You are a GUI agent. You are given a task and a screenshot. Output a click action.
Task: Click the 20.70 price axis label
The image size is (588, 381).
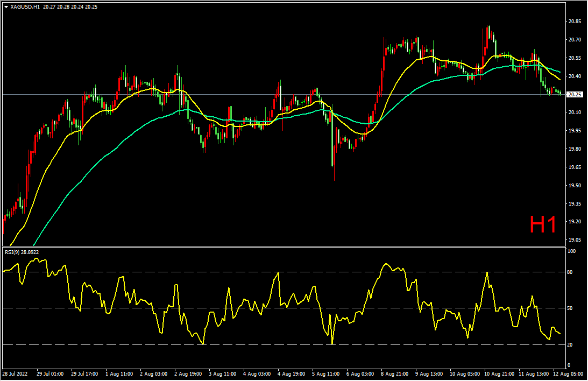click(x=575, y=40)
